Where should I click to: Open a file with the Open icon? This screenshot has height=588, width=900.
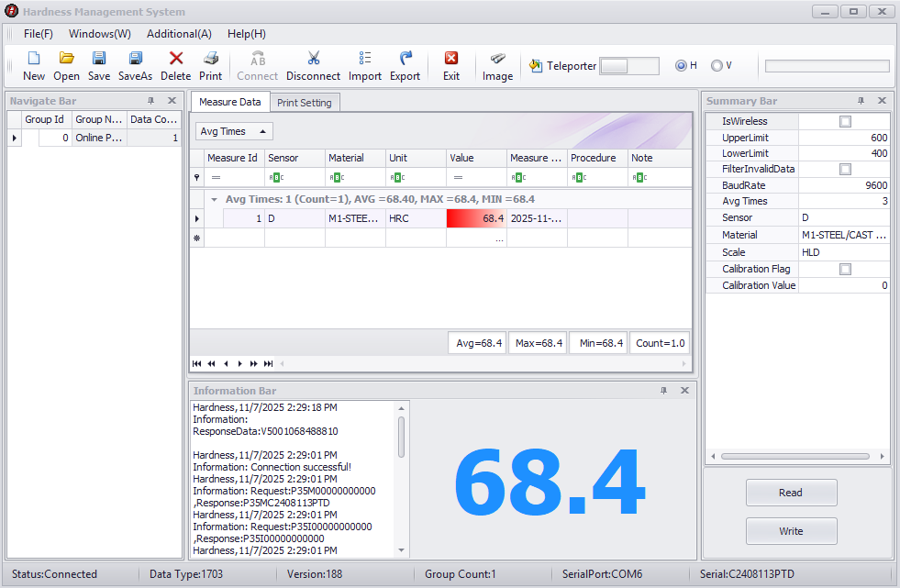coord(67,59)
